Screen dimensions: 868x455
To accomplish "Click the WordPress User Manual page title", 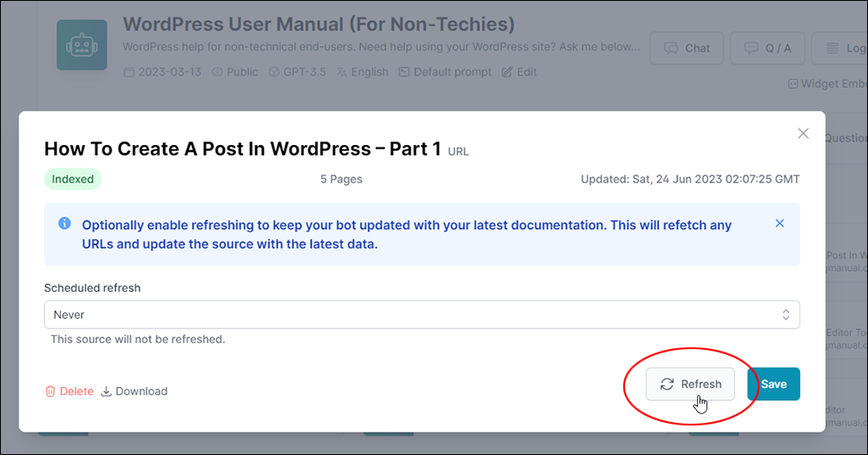I will [319, 24].
